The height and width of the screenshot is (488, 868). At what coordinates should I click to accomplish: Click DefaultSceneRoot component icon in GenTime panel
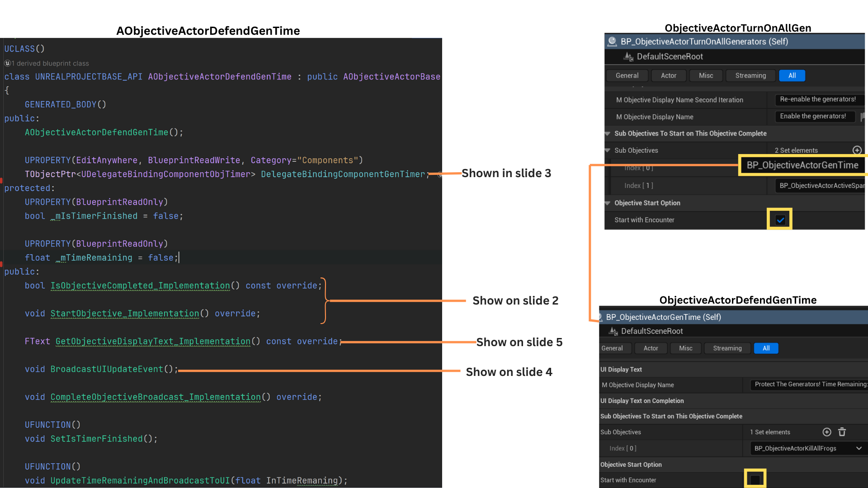point(613,331)
